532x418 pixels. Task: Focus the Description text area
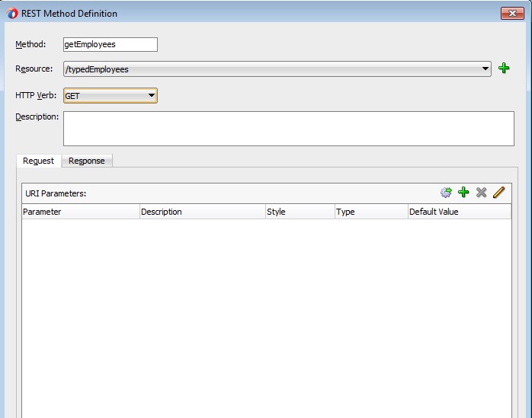(288, 128)
